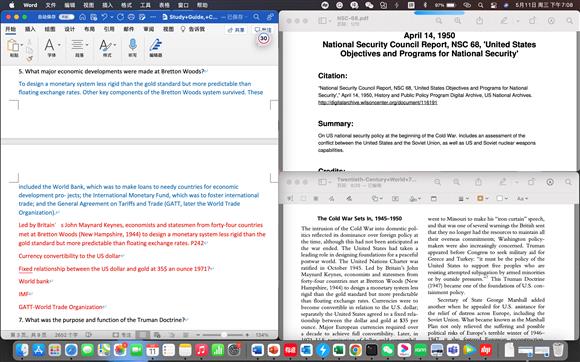Search inside the NSC-68.pdf window
Screen dimensions: 580x362
570,21
